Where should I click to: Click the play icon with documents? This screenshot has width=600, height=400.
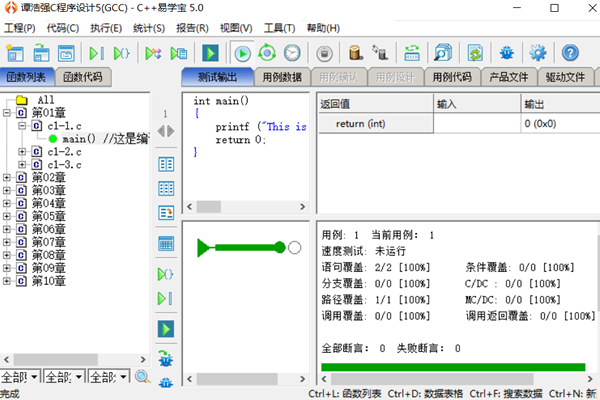point(179,53)
